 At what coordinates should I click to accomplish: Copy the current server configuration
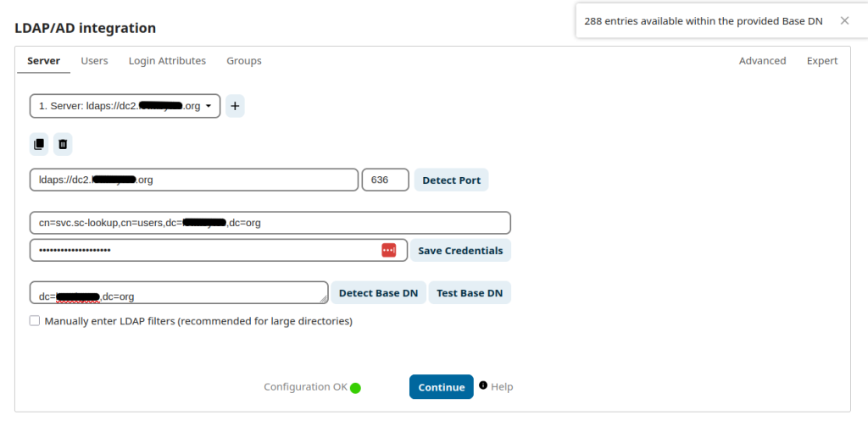pyautogui.click(x=38, y=144)
